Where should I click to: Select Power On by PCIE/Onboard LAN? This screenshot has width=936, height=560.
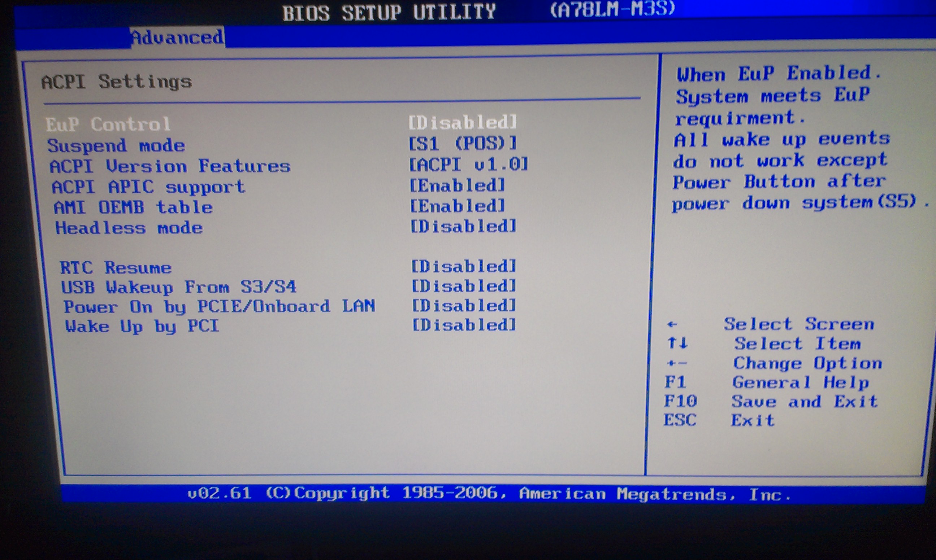(219, 306)
